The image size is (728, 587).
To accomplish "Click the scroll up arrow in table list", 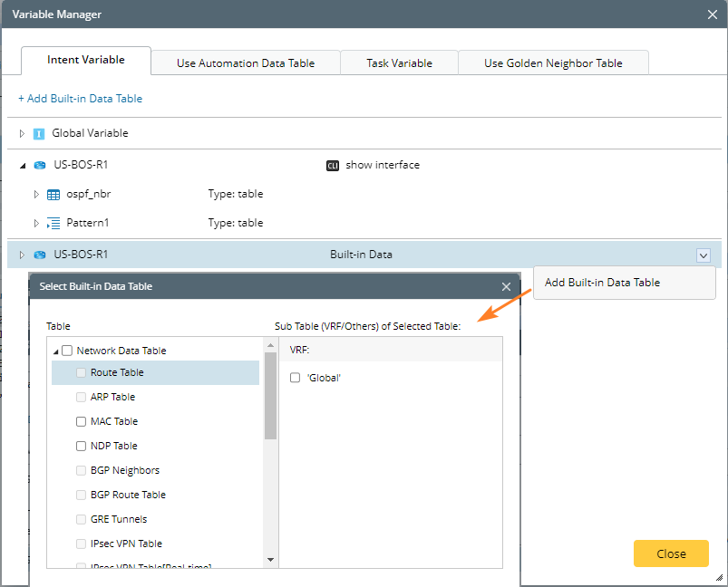I will (x=269, y=345).
